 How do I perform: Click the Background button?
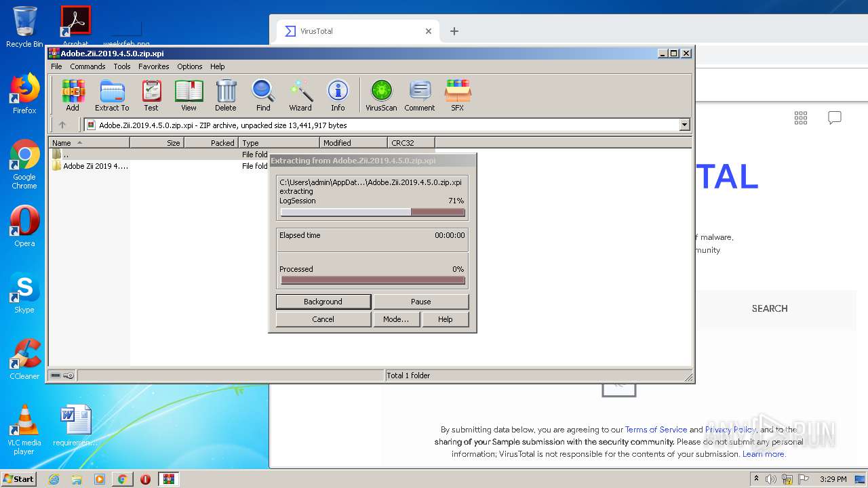(323, 302)
